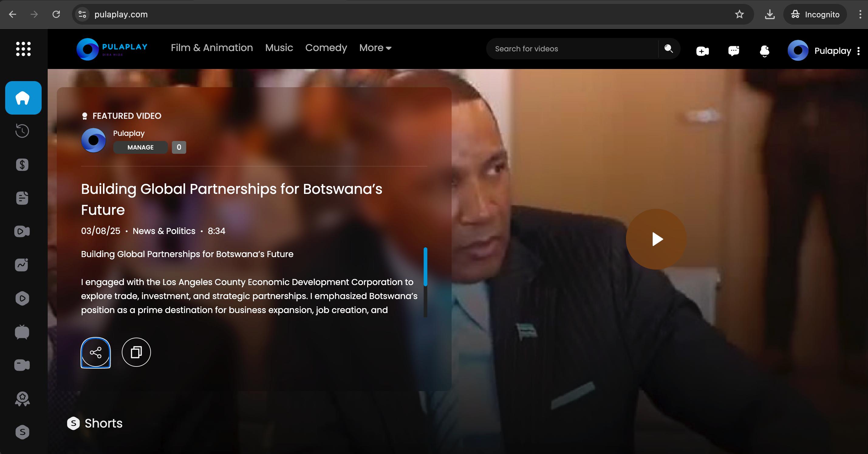Expand the More categories dropdown

375,48
